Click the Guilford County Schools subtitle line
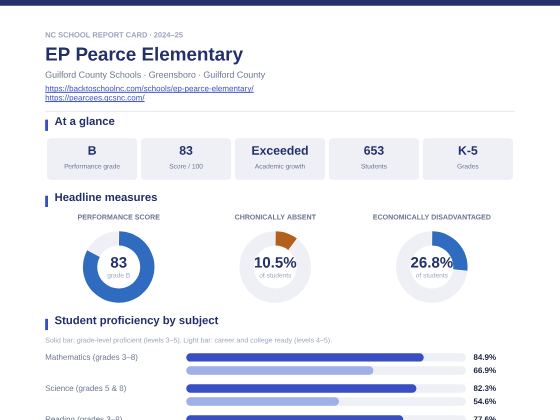Screen dimensions: 560x420 pos(155,75)
